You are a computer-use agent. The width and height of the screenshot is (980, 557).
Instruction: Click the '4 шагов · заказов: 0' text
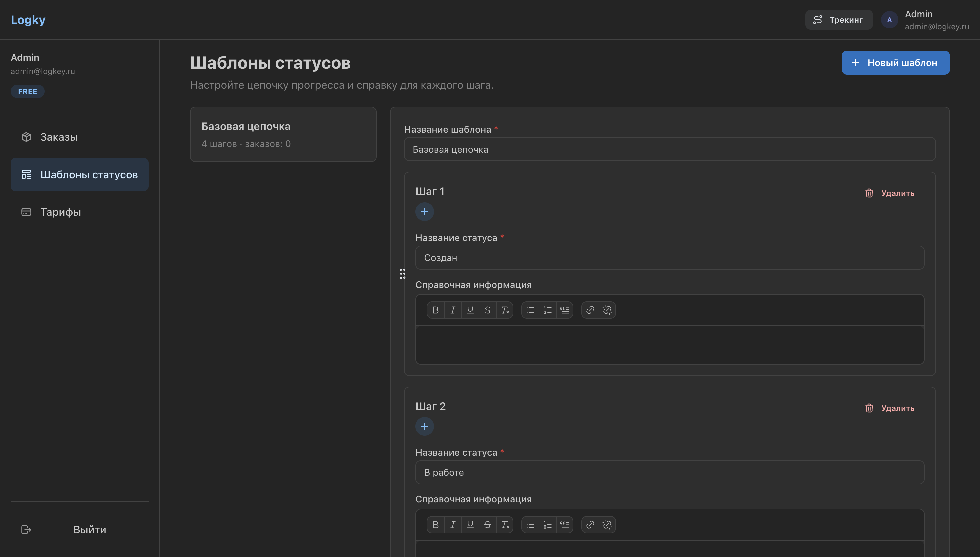tap(246, 144)
